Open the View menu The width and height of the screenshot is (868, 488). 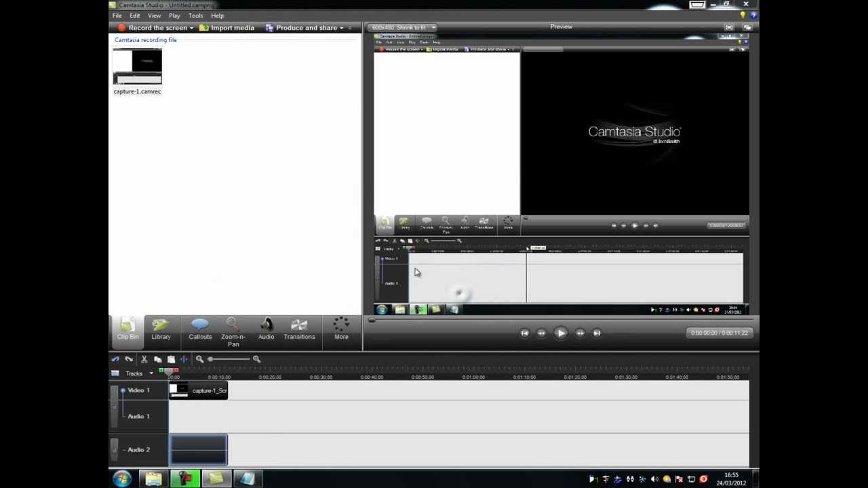(x=154, y=16)
